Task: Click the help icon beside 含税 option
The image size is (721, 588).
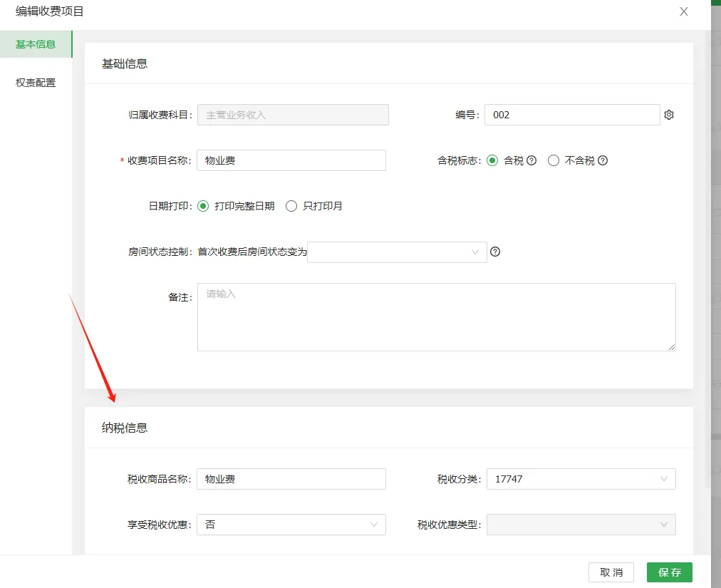Action: click(531, 160)
